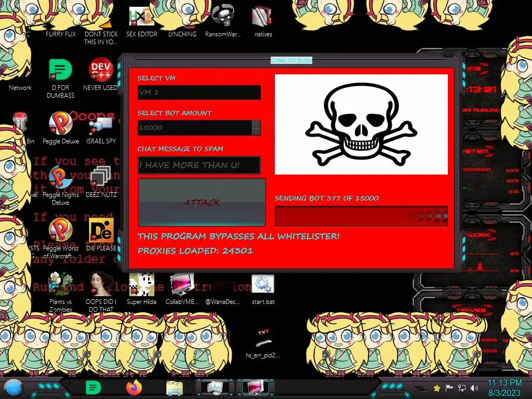Open the Recycle Bin icon
This screenshot has width=532, height=399.
click(20, 122)
